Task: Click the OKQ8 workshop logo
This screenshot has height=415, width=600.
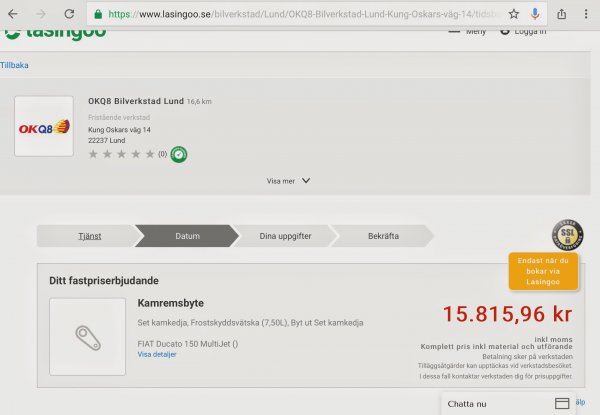Action: pos(44,127)
